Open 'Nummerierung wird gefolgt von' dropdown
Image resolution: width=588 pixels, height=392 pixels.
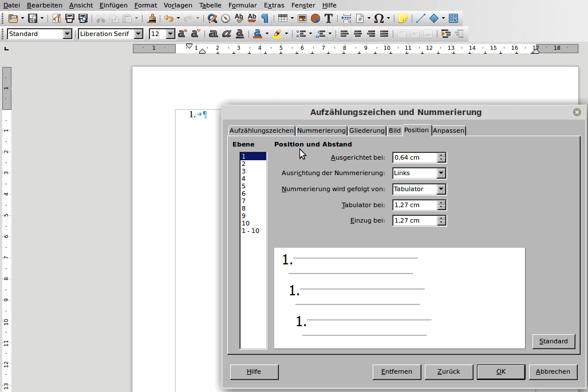[441, 189]
